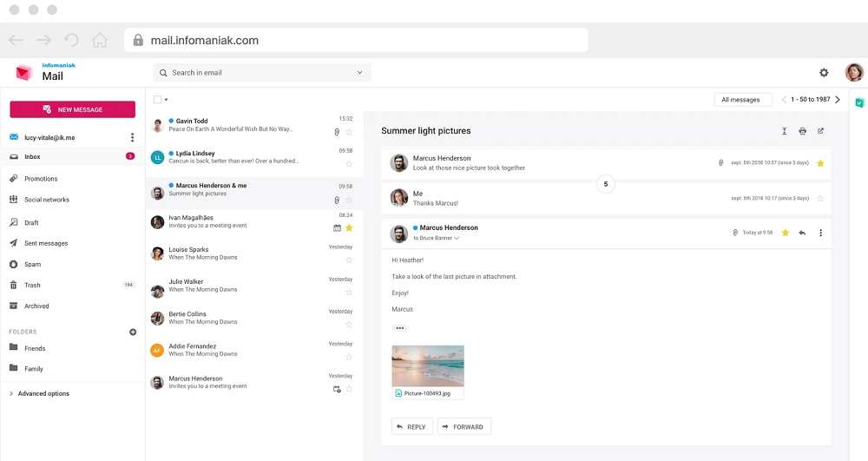Open the account options next to lucy-vitale@ik.me
This screenshot has height=461, width=868.
pyautogui.click(x=132, y=137)
